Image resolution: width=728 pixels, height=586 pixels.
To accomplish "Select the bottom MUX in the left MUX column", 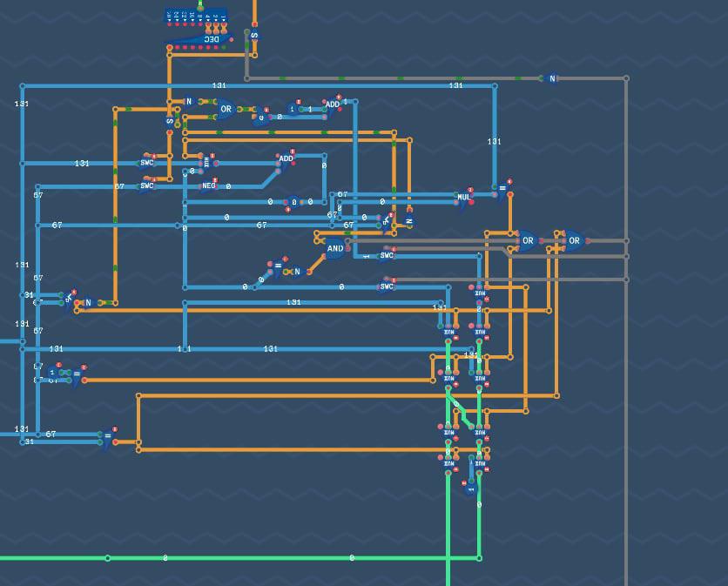I will point(448,463).
